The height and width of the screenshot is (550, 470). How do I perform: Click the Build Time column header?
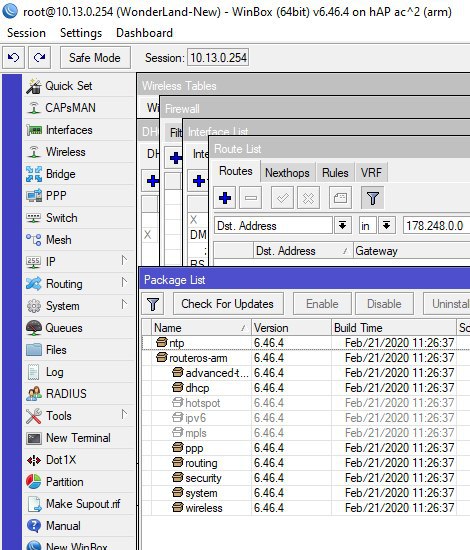pos(394,328)
